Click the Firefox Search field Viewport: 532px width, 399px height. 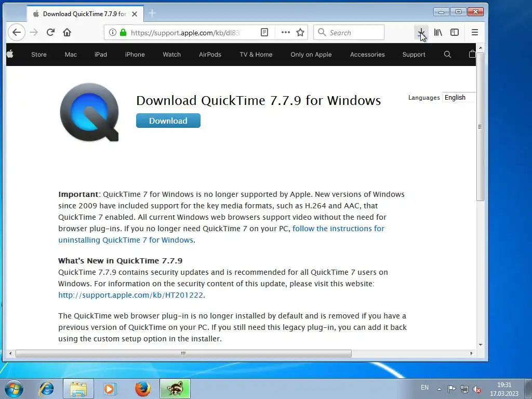[349, 33]
